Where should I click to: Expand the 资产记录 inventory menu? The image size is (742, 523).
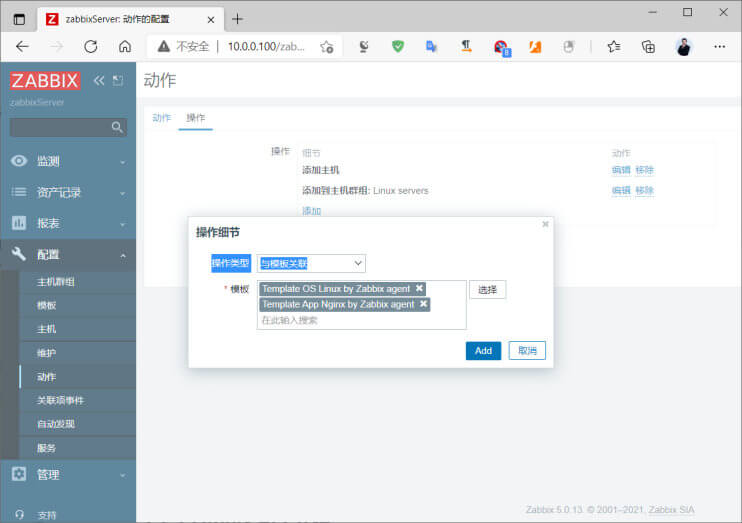68,192
